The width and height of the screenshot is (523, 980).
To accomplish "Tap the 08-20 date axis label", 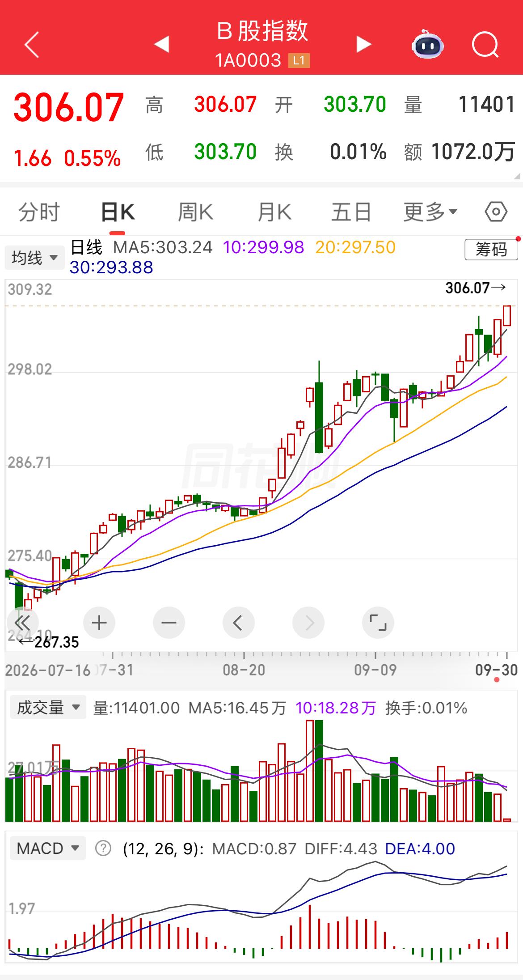I will [x=244, y=670].
